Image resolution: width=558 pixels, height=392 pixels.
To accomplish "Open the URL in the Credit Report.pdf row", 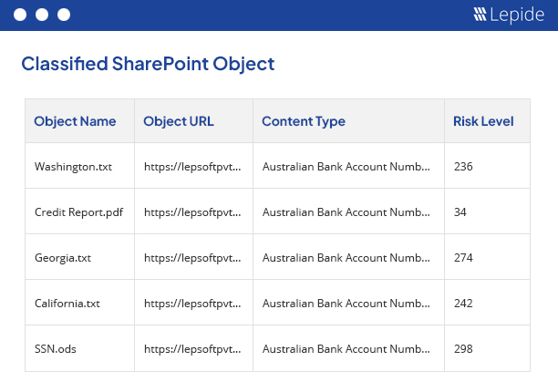I will click(x=192, y=212).
